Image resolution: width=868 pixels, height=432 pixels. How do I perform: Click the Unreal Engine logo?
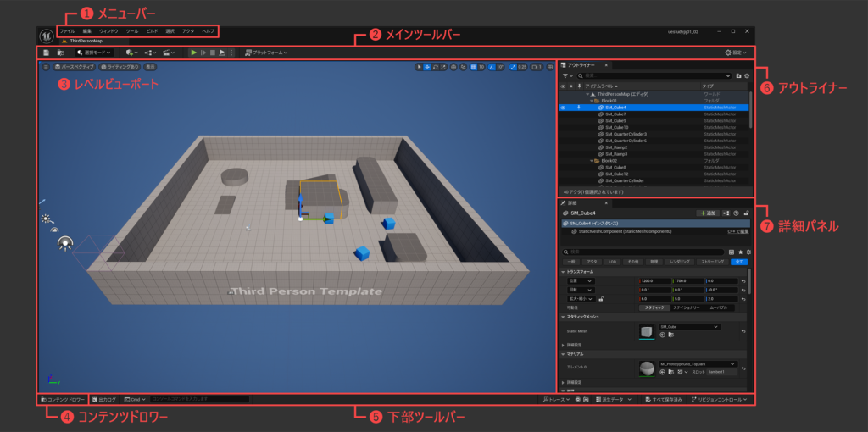click(x=47, y=36)
